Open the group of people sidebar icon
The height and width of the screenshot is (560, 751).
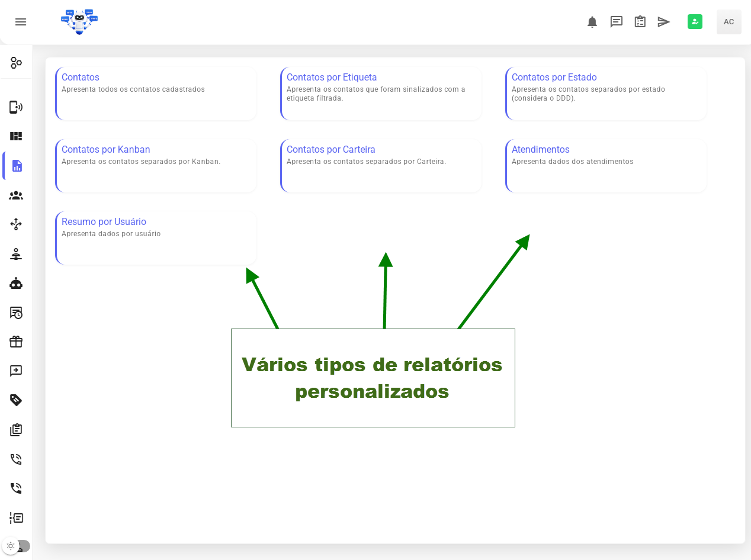[16, 195]
